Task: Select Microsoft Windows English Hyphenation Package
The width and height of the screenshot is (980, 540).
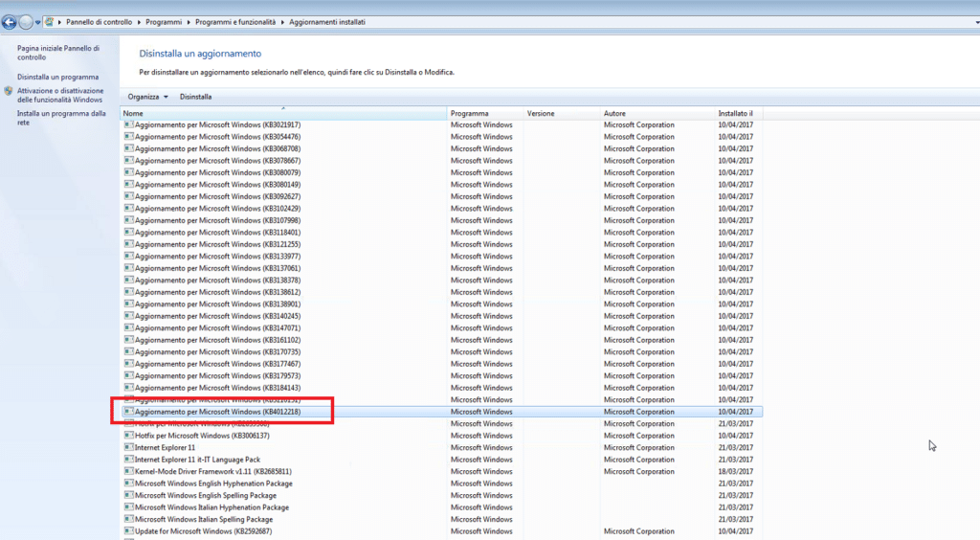Action: 442,484
